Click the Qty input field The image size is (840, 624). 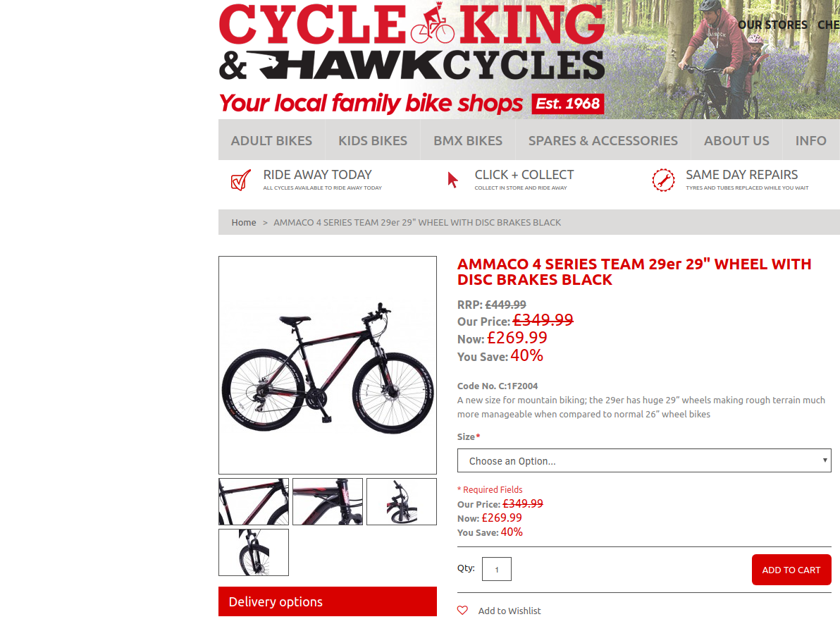[497, 569]
